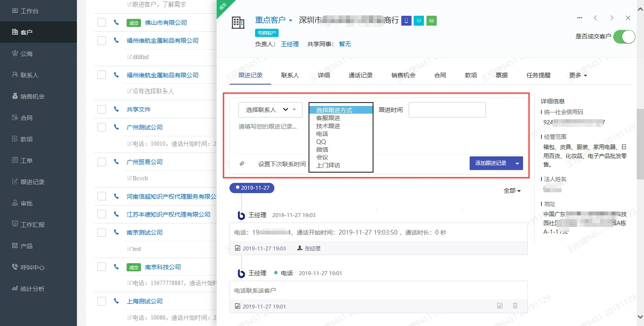Viewport: 644px width, 326px height.
Task: Check the box for 佛山市有限公司
Action: pyautogui.click(x=102, y=22)
